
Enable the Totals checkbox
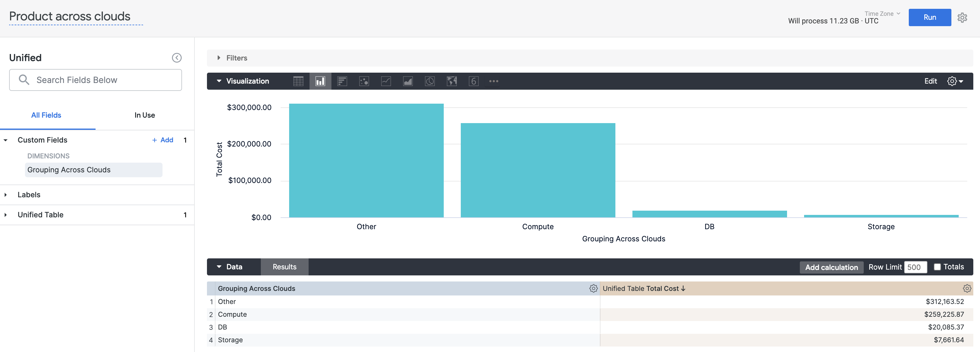937,267
